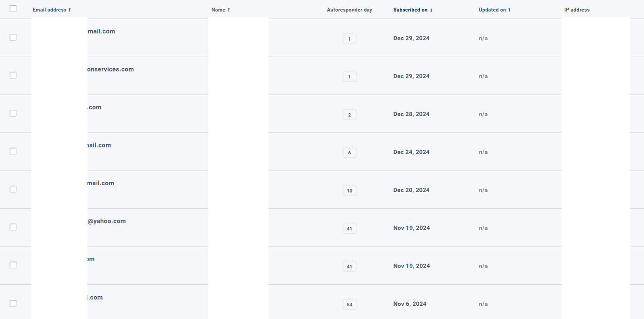Image resolution: width=644 pixels, height=319 pixels.
Task: Select the @yahoo.com subscriber checkbox
Action: click(x=13, y=227)
